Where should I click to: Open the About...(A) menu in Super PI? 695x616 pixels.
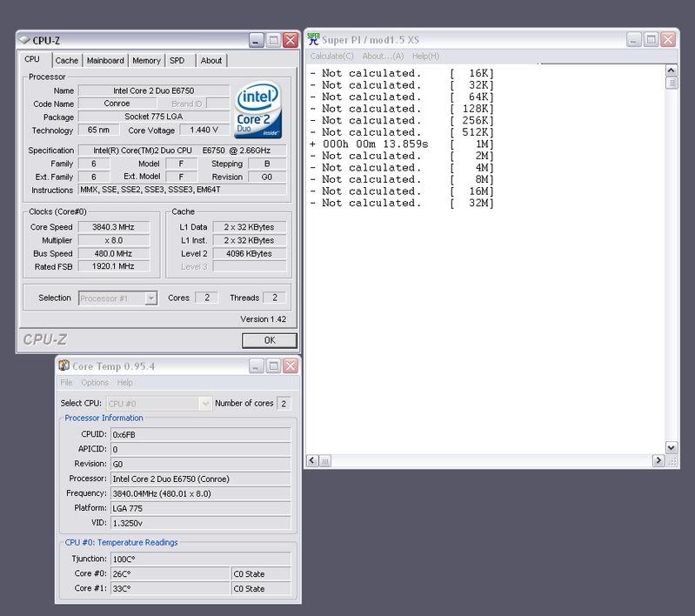pyautogui.click(x=383, y=56)
